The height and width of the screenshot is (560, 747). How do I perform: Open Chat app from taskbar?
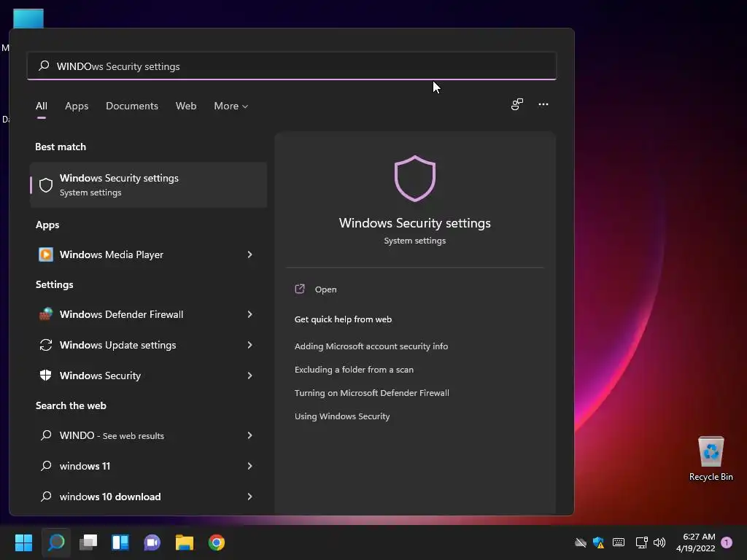[152, 542]
